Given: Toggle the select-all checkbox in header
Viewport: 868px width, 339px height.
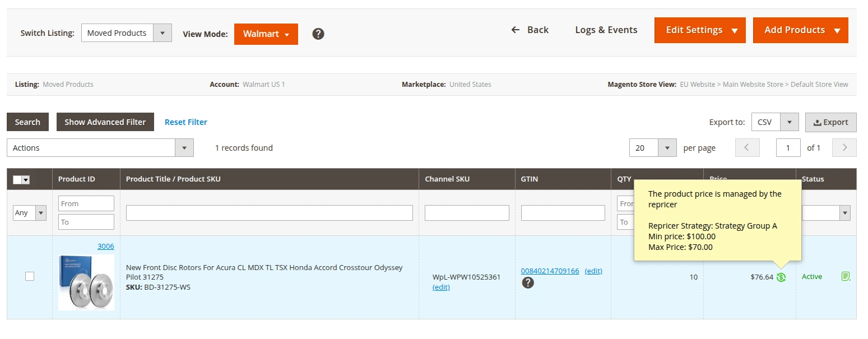Looking at the screenshot, I should pyautogui.click(x=18, y=179).
